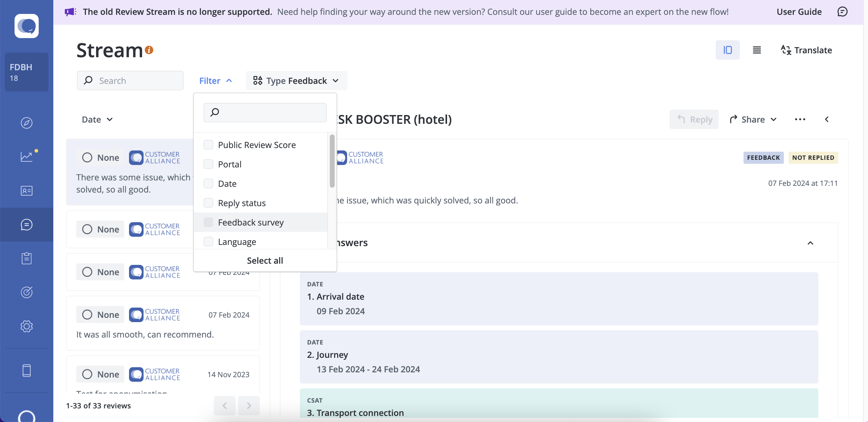Open the user avatar at sidebar bottom

point(27,416)
